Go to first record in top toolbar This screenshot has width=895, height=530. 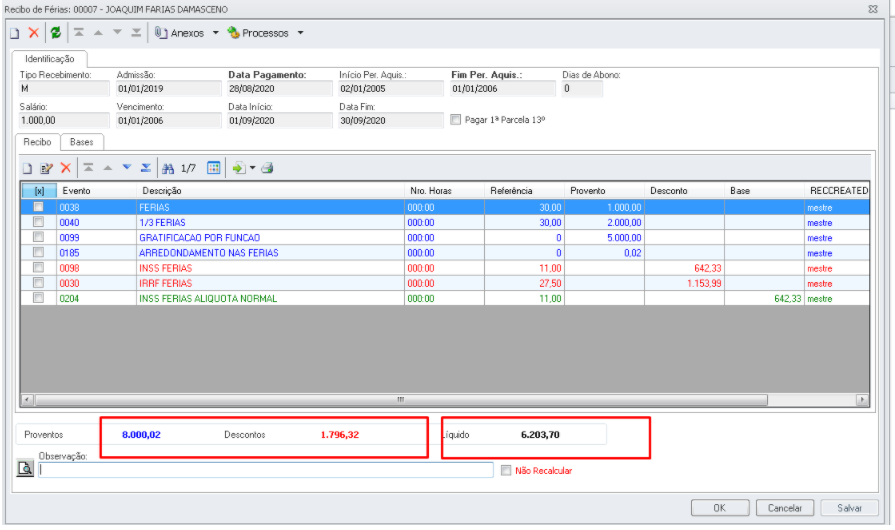[x=79, y=33]
